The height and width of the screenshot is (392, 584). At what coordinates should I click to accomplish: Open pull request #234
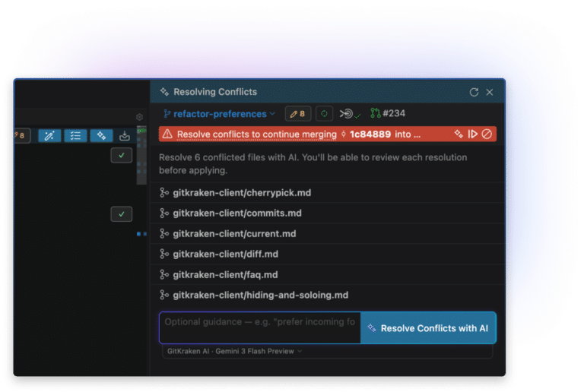tap(388, 113)
